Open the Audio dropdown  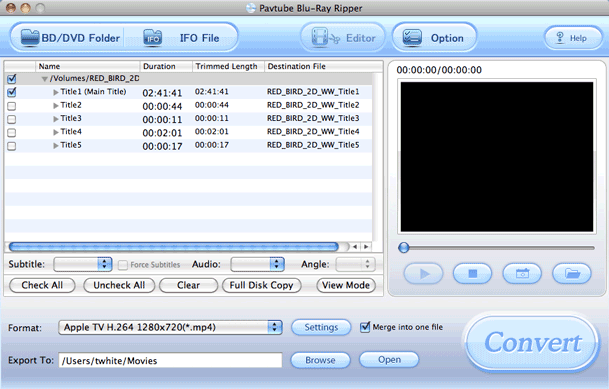pos(258,264)
